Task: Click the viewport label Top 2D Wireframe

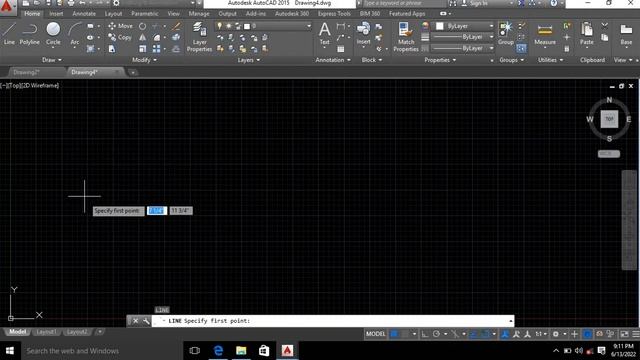Action: point(29,85)
